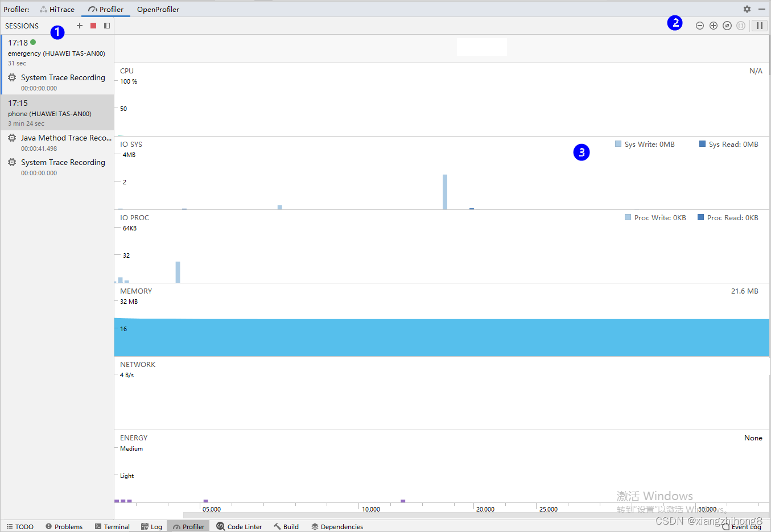Open the Dependencies panel at the bottom
The height and width of the screenshot is (532, 771).
[337, 526]
